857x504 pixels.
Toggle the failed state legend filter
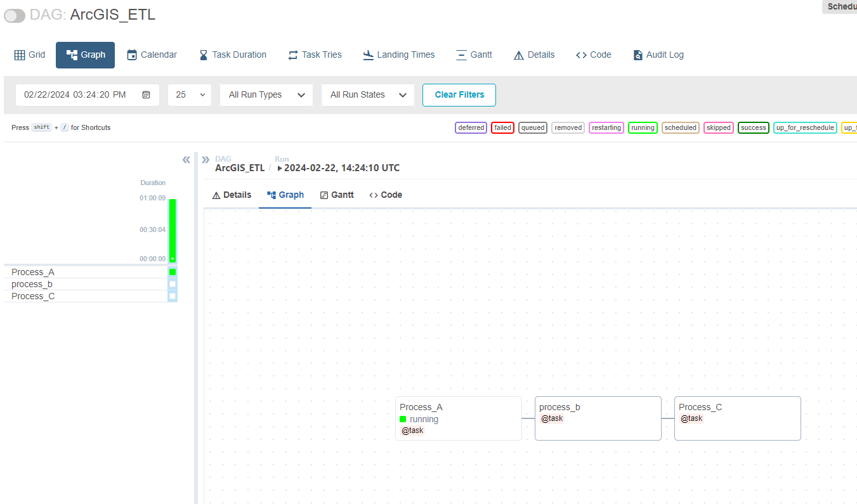pos(502,127)
